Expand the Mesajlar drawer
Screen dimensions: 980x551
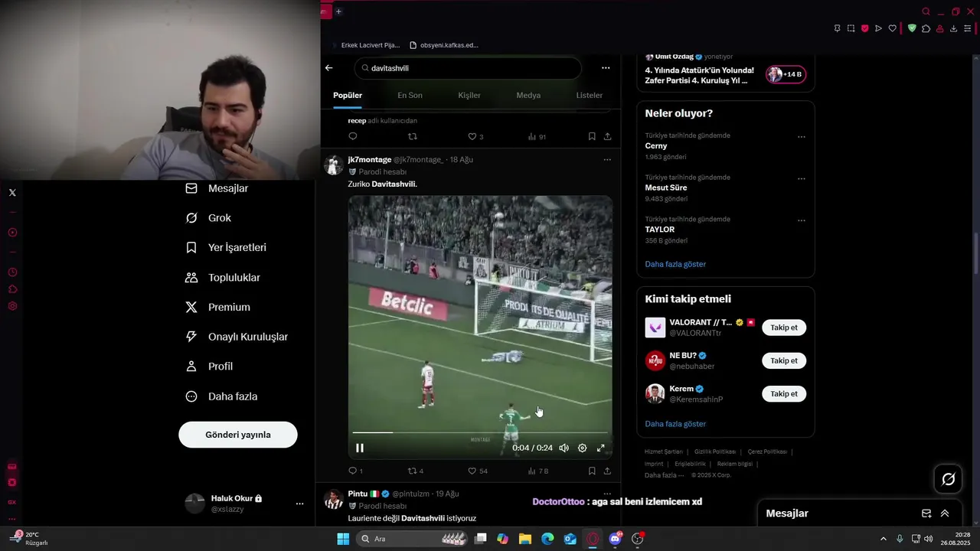pos(945,514)
